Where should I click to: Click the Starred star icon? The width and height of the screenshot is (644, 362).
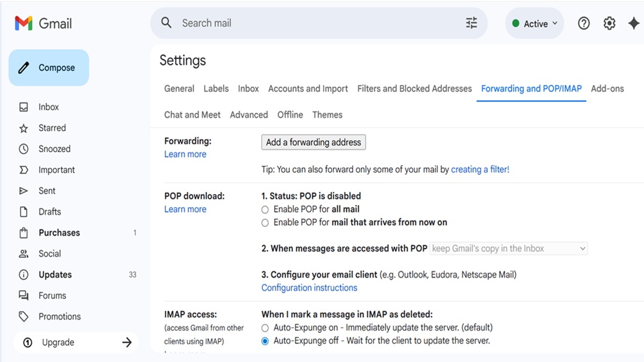[24, 128]
